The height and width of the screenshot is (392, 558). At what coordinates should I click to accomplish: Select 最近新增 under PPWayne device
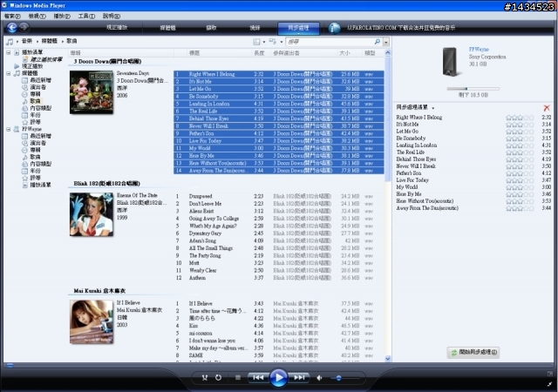41,136
